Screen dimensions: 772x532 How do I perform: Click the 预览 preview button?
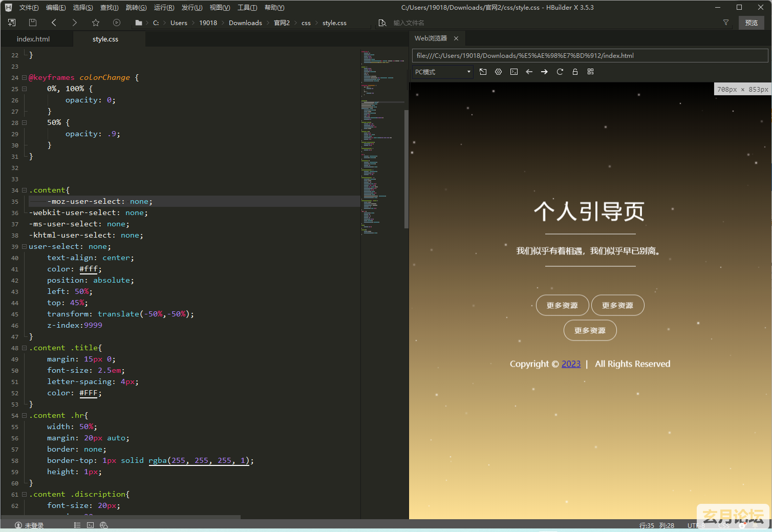(x=752, y=23)
